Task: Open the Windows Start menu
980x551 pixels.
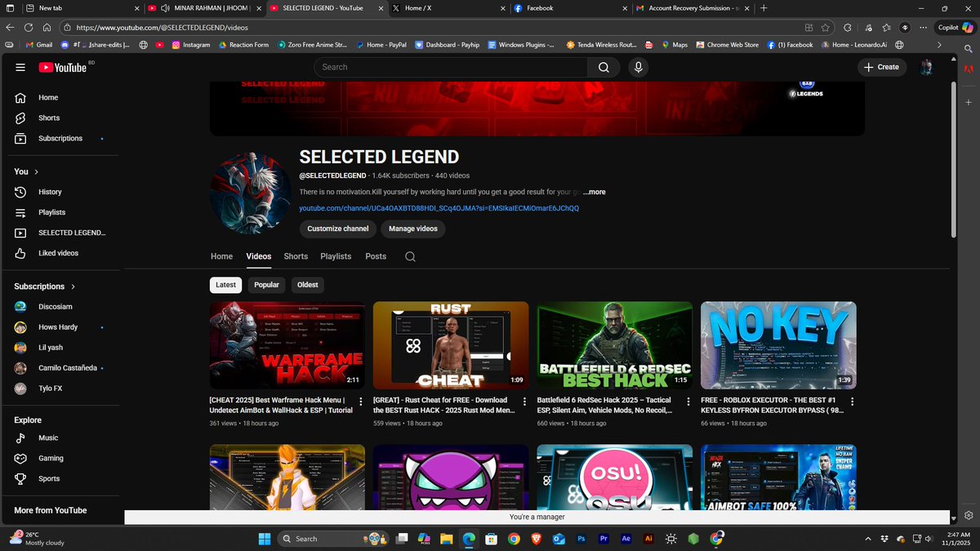Action: coord(265,539)
